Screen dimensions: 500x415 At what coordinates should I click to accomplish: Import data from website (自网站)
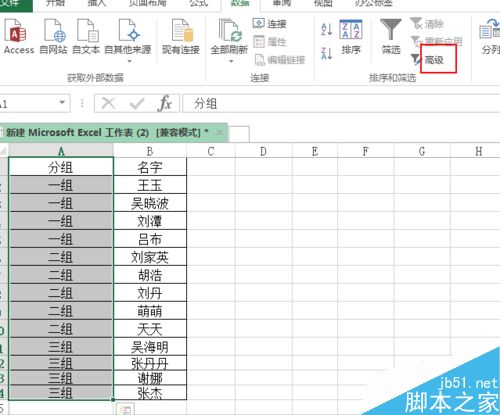tap(53, 37)
